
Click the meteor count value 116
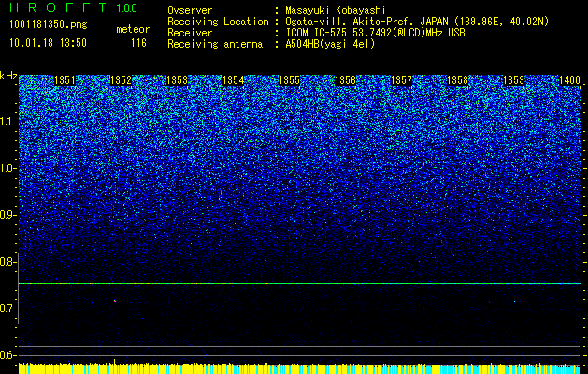138,43
